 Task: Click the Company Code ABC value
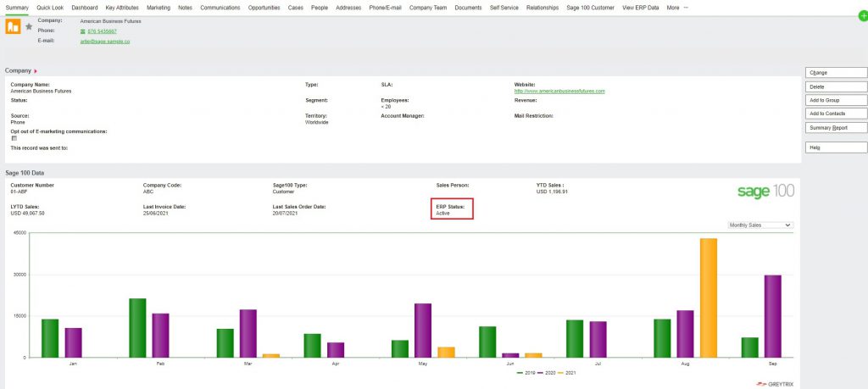tap(148, 192)
